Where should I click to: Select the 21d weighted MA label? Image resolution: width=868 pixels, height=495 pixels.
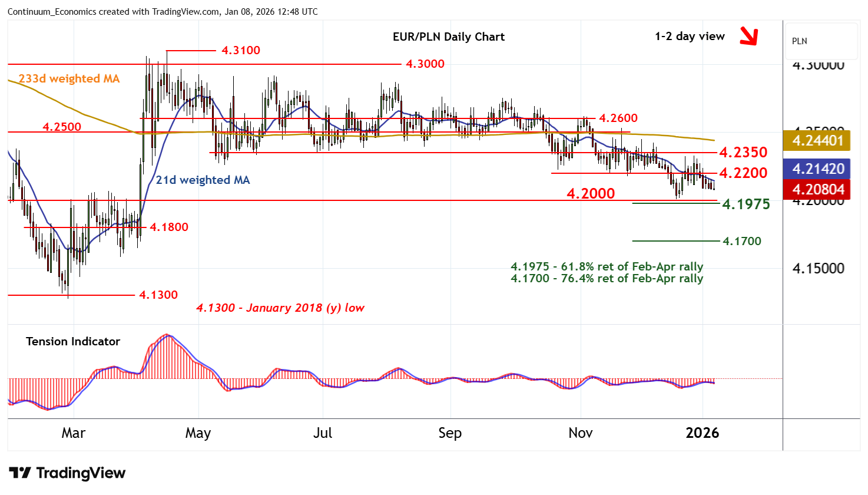pos(203,180)
